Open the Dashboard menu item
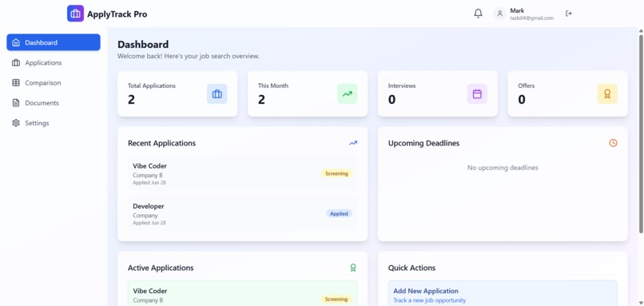The image size is (644, 306). point(54,42)
